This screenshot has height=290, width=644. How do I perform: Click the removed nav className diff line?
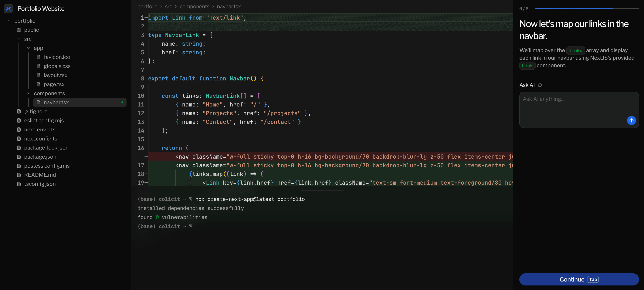(330, 157)
